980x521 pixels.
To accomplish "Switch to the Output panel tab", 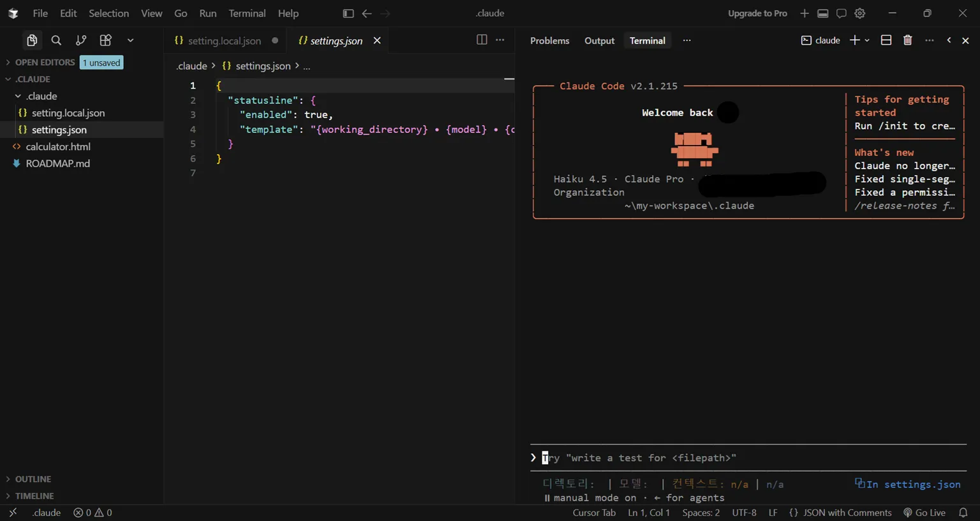I will pos(599,41).
